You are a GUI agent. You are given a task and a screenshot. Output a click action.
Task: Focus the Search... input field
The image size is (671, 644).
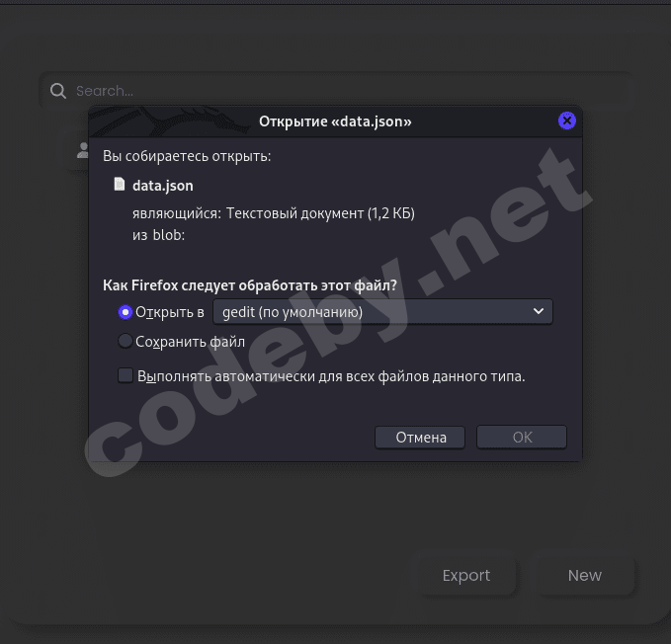pos(336,91)
